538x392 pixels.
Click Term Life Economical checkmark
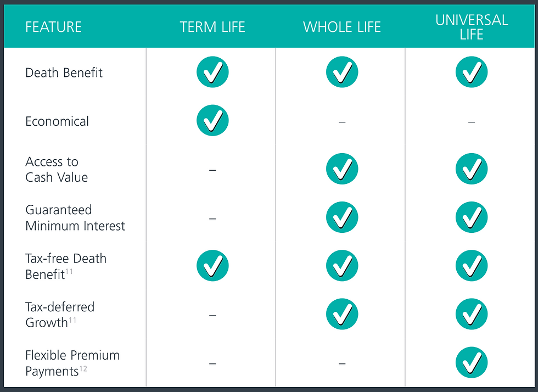[x=212, y=120]
